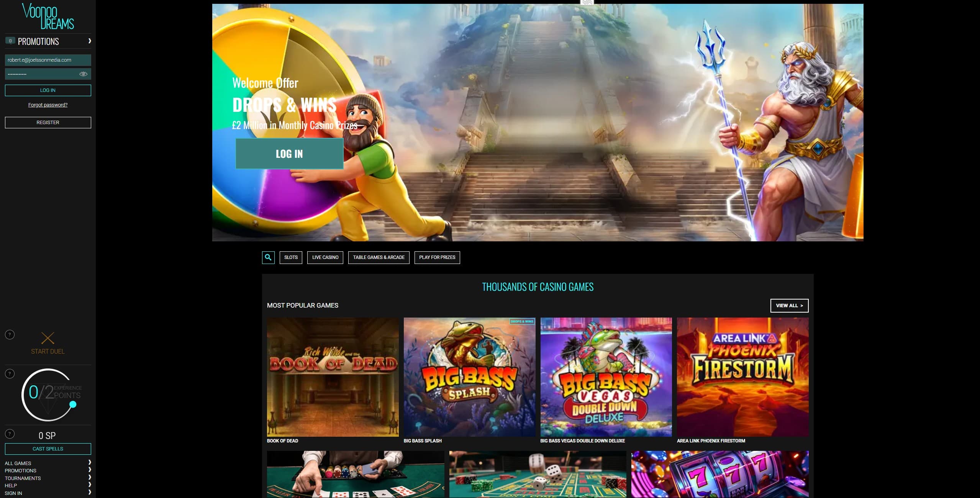
Task: Expand the Promotions header arrow
Action: click(90, 41)
